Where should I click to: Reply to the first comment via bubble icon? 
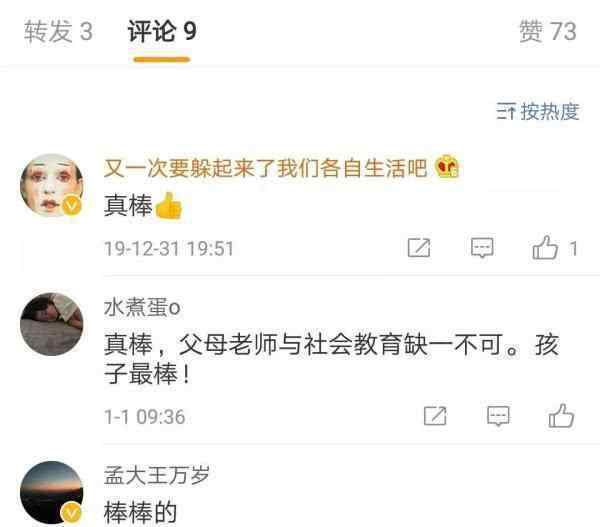coord(482,248)
